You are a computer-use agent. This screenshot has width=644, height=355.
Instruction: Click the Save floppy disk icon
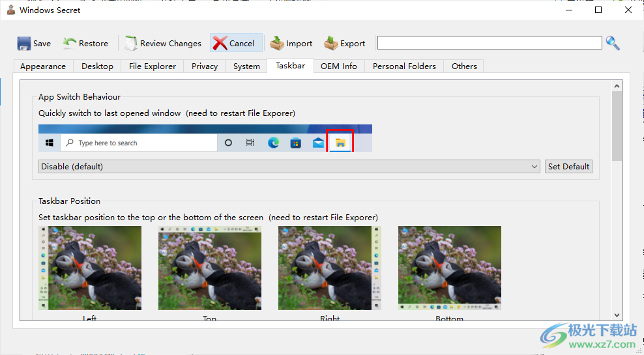point(24,44)
